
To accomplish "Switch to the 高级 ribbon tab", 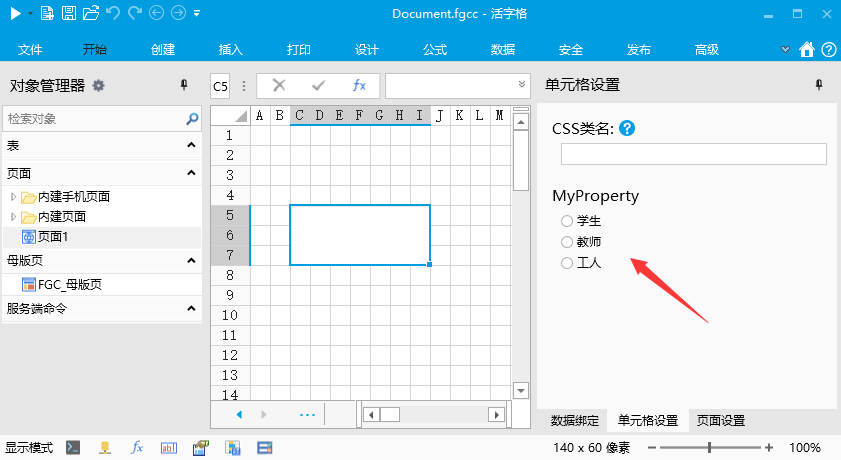I will pyautogui.click(x=707, y=49).
